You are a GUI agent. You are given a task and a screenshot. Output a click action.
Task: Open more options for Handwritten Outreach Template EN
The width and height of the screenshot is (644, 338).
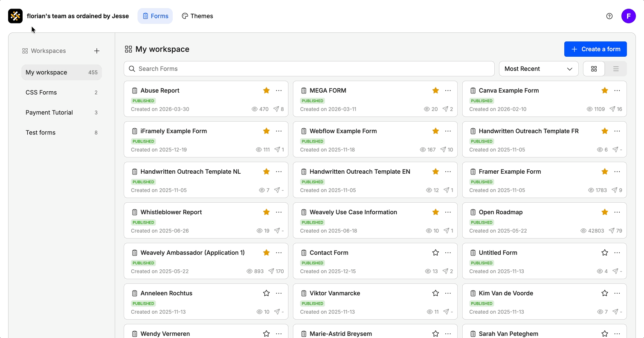[x=448, y=172]
